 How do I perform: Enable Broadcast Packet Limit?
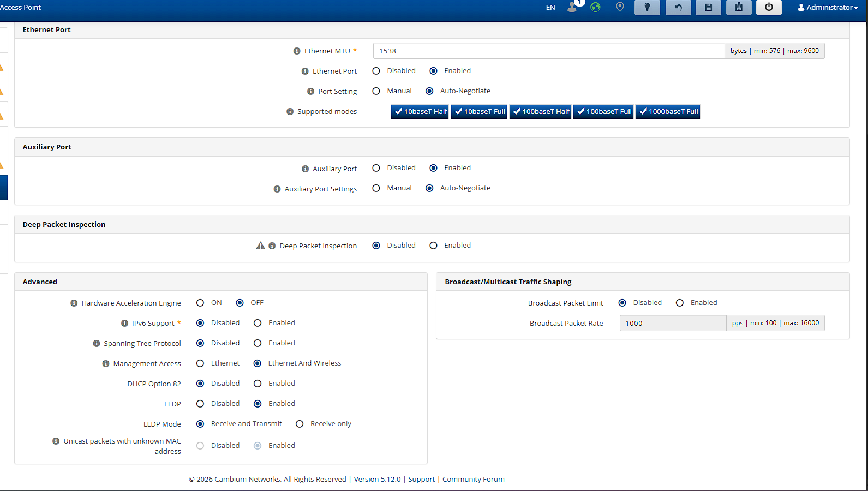point(680,303)
